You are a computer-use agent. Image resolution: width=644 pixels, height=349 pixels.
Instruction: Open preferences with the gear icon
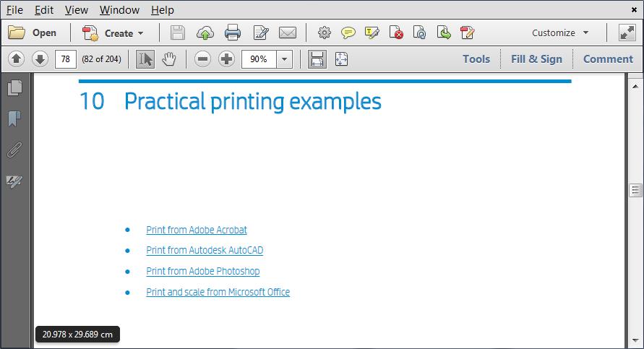(324, 33)
